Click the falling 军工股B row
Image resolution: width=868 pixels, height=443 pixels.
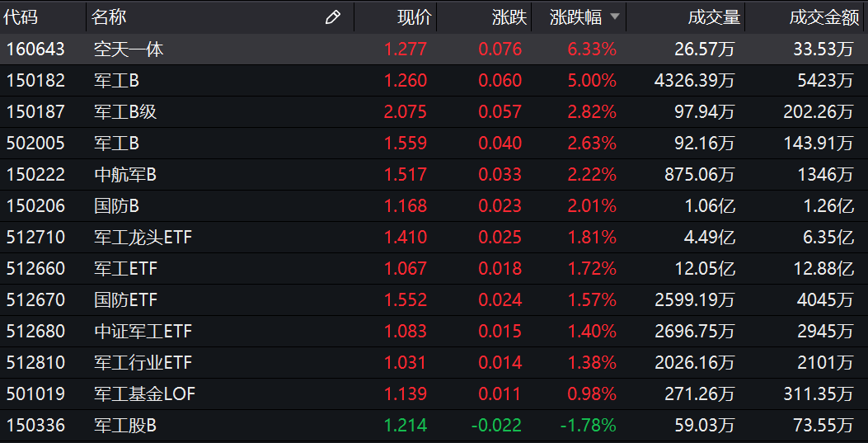pos(125,426)
